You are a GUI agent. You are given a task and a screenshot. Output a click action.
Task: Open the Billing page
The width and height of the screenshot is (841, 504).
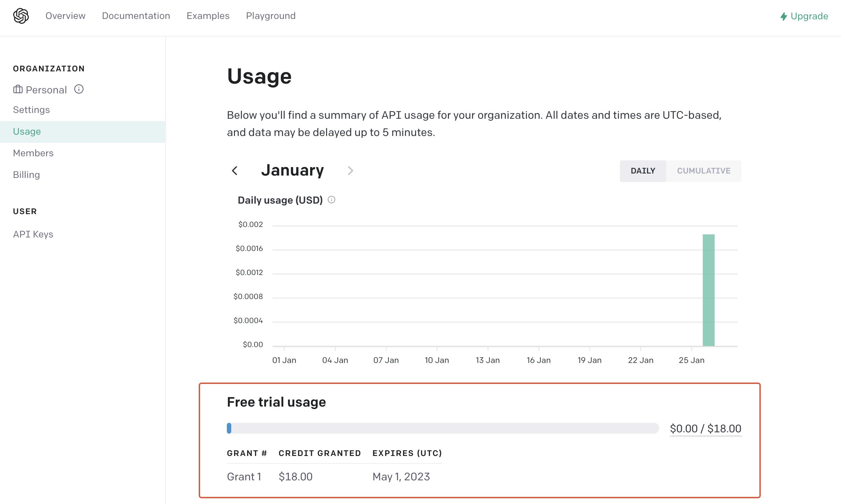[x=26, y=175]
